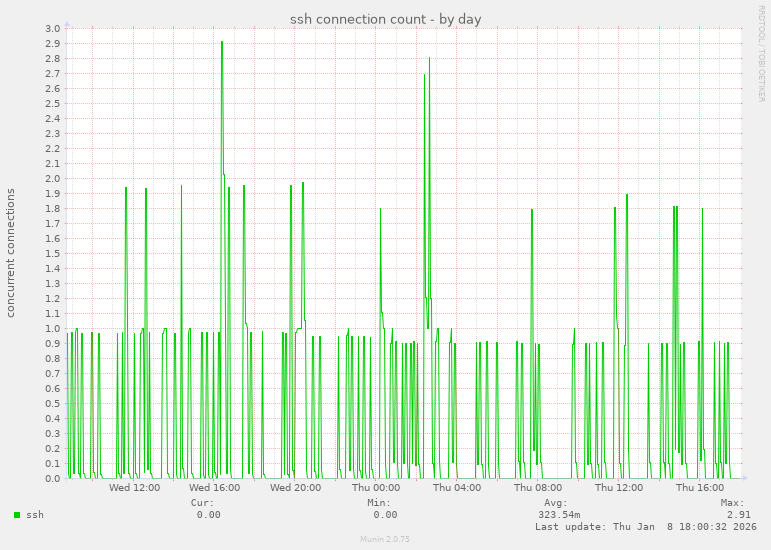Click the tallest spike peak near 2.9
Viewport: 771px width, 550px height.
(222, 42)
